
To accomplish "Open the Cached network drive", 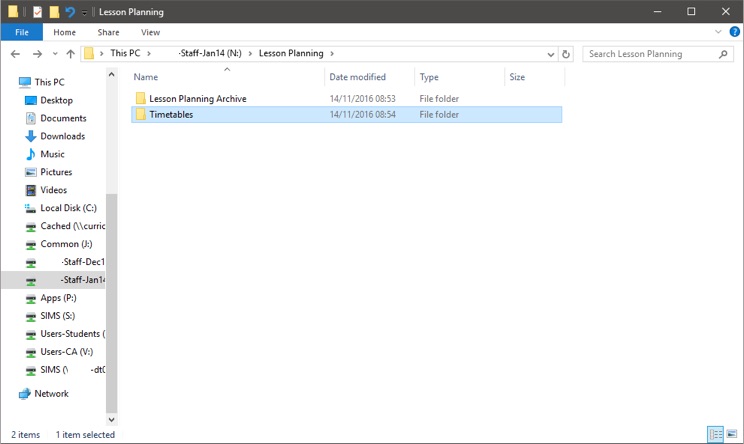I will click(73, 226).
